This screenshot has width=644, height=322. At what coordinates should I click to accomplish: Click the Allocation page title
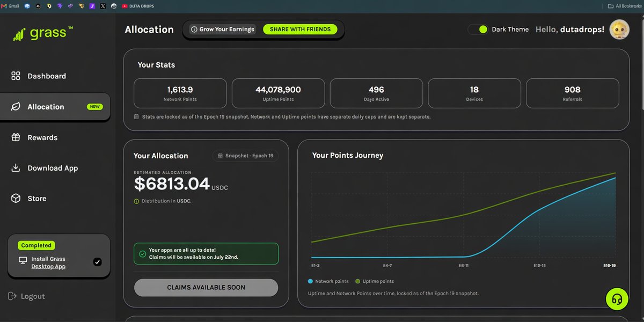coord(149,30)
